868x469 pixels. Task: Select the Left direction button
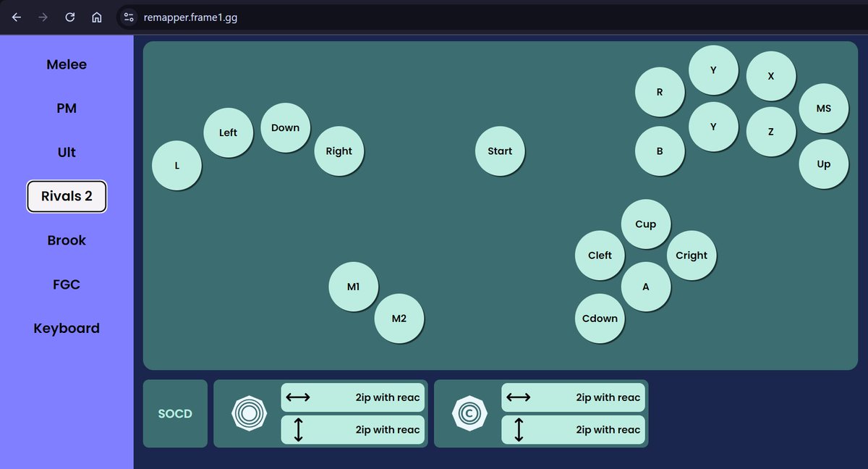click(x=228, y=132)
